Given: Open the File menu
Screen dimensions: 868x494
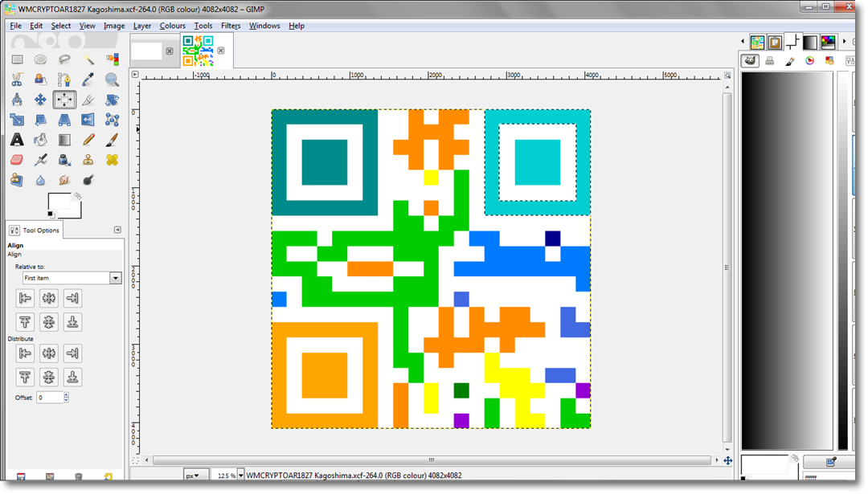Looking at the screenshot, I should (15, 26).
